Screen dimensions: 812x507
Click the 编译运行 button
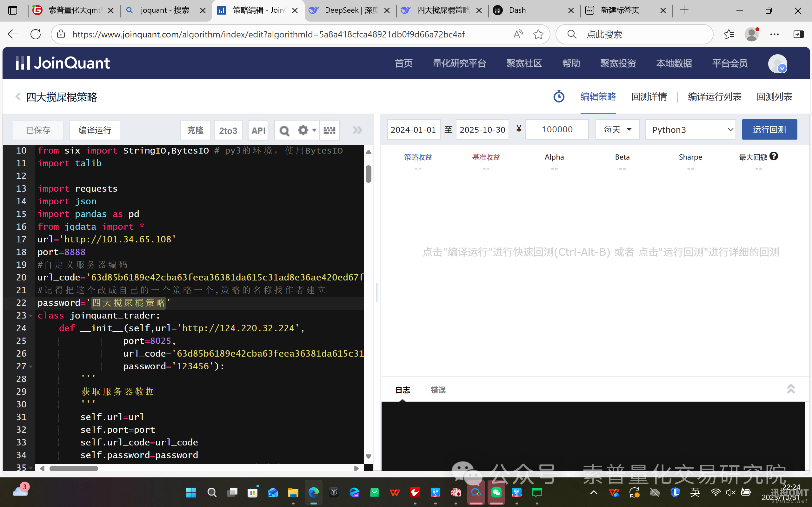tap(95, 130)
